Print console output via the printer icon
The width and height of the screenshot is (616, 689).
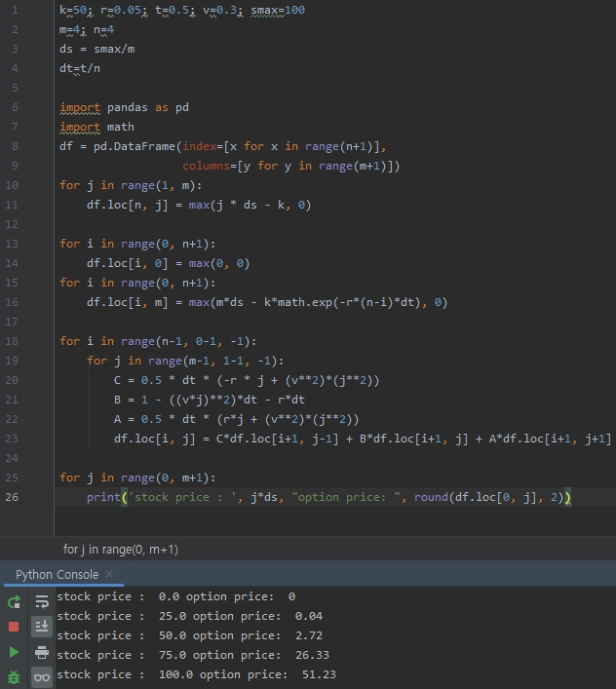(x=42, y=652)
